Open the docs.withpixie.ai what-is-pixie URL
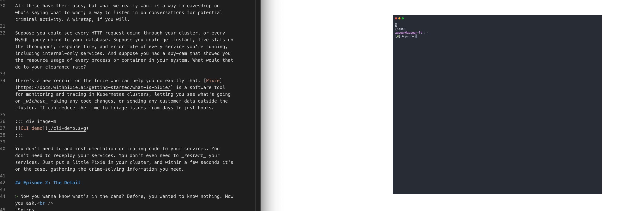The height and width of the screenshot is (211, 644). click(94, 87)
